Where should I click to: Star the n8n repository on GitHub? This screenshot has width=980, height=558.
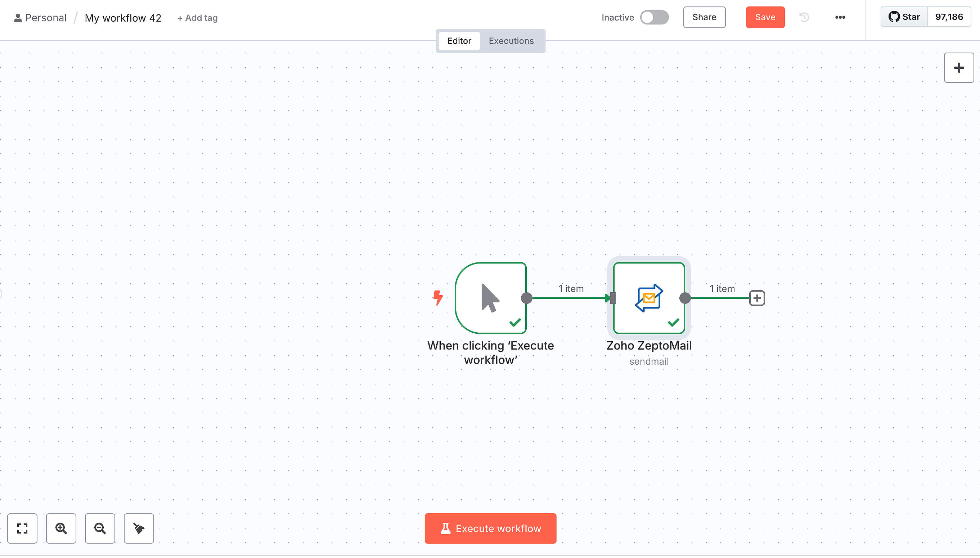click(x=903, y=17)
